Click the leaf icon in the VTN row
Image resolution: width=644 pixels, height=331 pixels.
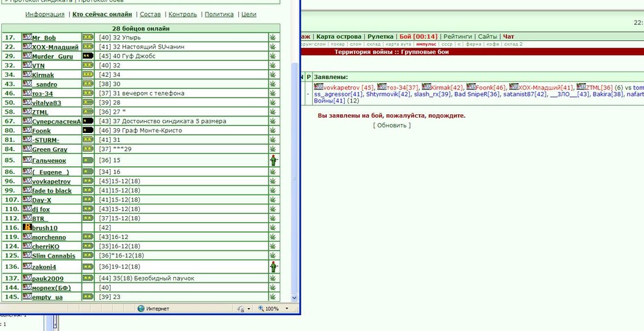[273, 65]
